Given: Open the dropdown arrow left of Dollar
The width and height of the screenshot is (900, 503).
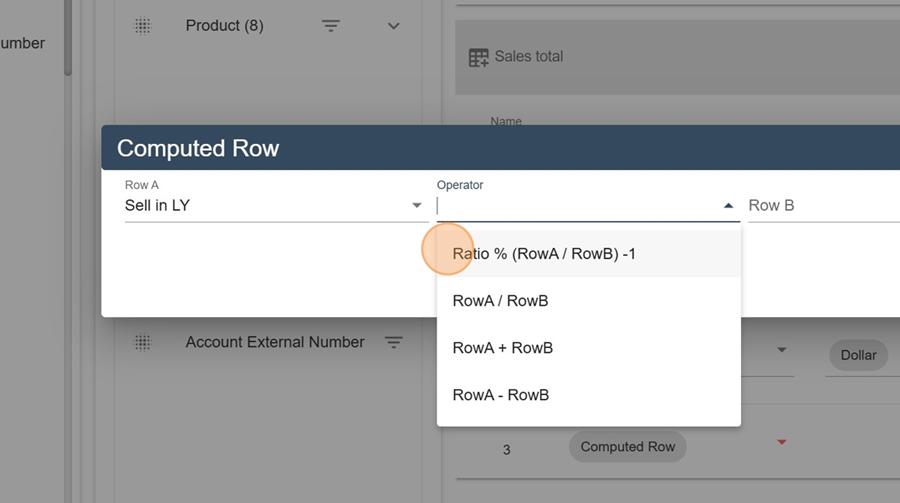Looking at the screenshot, I should pyautogui.click(x=782, y=350).
